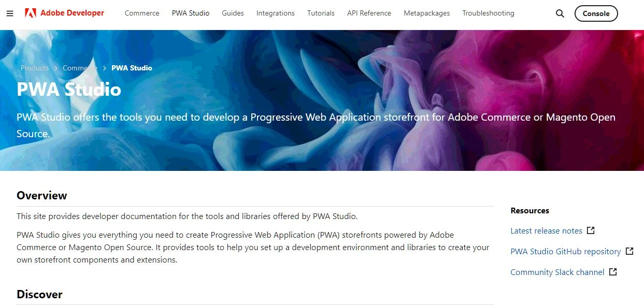The height and width of the screenshot is (305, 644).
Task: Click the Adobe logo icon
Action: (x=31, y=13)
